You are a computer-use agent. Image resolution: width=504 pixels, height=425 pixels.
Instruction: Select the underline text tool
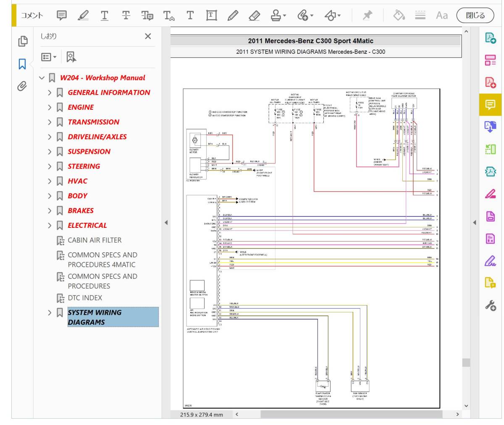pyautogui.click(x=105, y=16)
